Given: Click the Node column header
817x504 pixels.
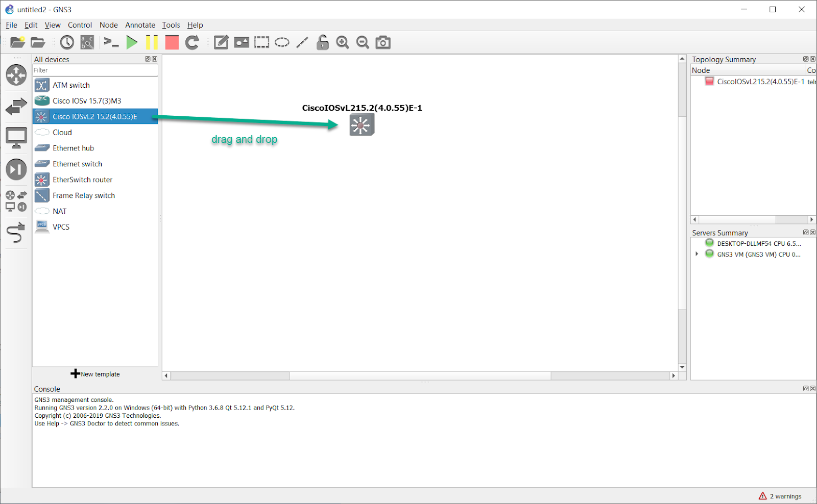Looking at the screenshot, I should pos(748,70).
